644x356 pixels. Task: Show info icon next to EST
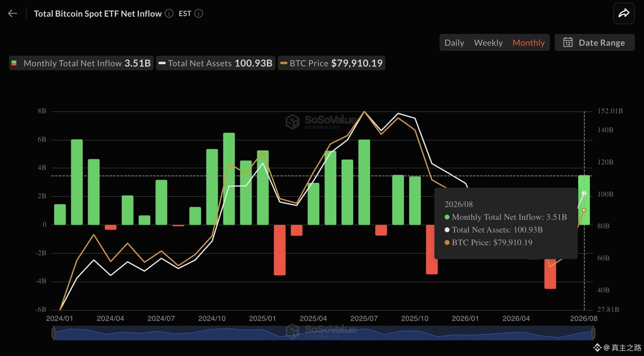[x=199, y=14]
